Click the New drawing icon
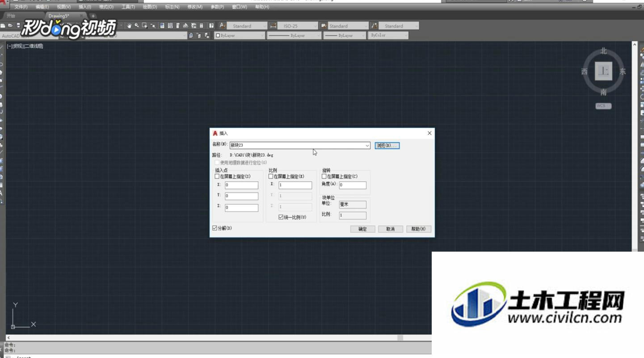644x358 pixels. click(x=3, y=25)
